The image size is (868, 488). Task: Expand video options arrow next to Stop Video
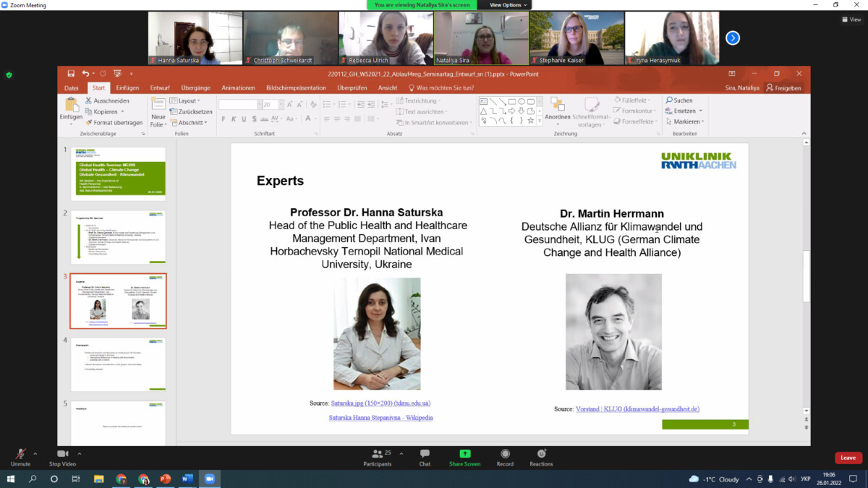click(x=80, y=453)
